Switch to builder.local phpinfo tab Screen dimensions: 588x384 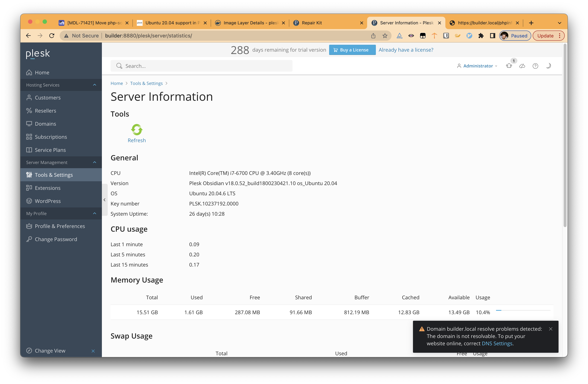point(484,23)
